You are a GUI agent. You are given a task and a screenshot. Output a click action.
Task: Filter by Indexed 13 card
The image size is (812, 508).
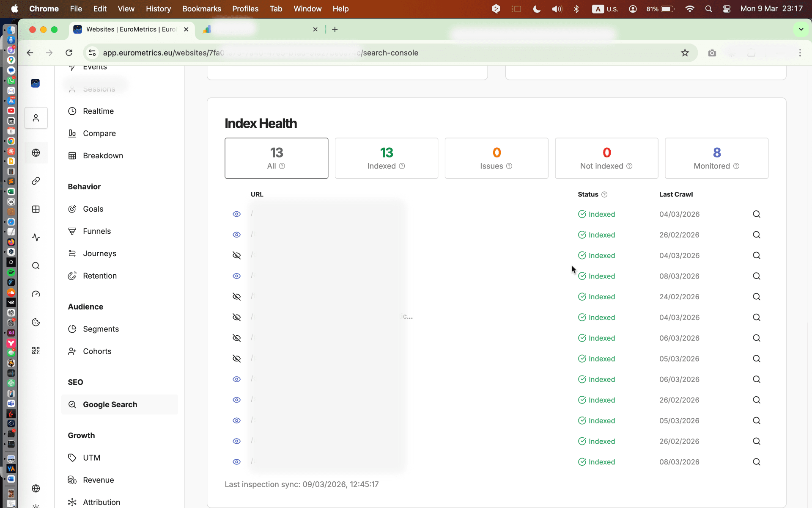click(x=386, y=158)
